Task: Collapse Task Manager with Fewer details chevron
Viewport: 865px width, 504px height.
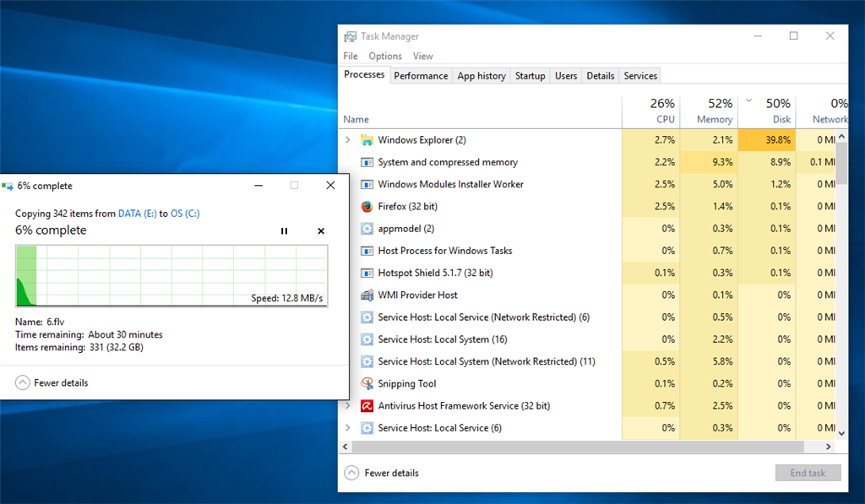Action: (x=351, y=473)
